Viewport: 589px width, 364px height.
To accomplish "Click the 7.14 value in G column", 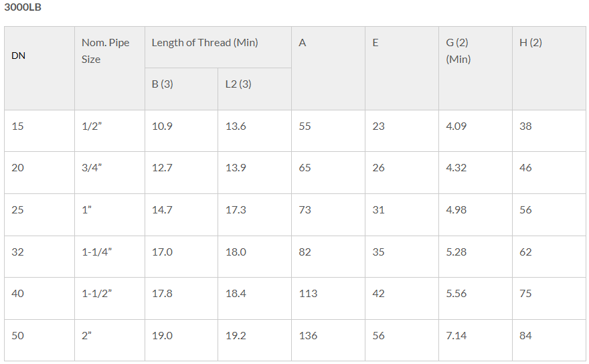I will coord(476,341).
